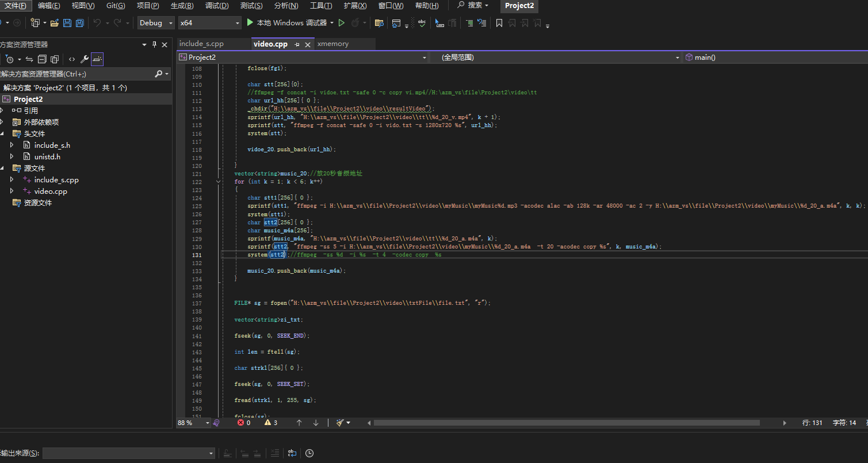Viewport: 868px width, 463px height.
Task: Collapse the for loop fold at line 122
Action: pyautogui.click(x=218, y=182)
